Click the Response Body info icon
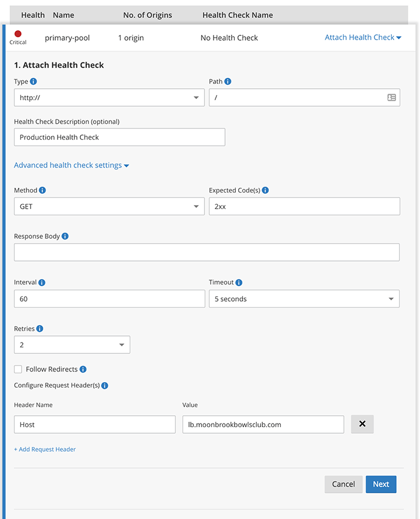This screenshot has height=519, width=420. click(65, 236)
